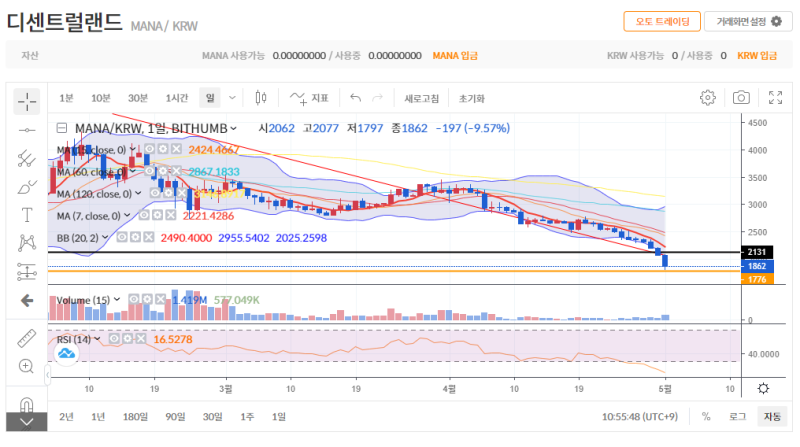Hide the Volume indicator
Screen dimensions: 800x447
coord(134,299)
